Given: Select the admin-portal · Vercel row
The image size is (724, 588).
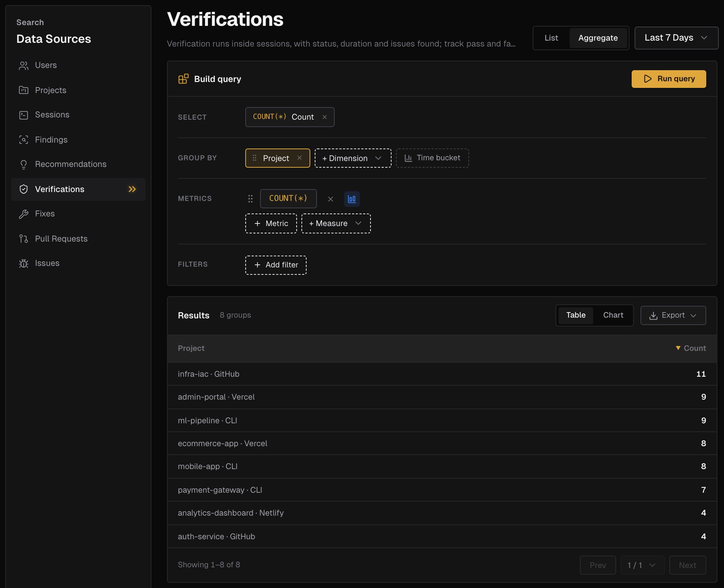Looking at the screenshot, I should [442, 397].
